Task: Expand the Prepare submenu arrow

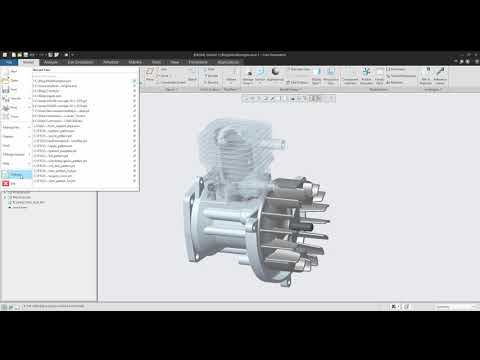Action: (29, 136)
